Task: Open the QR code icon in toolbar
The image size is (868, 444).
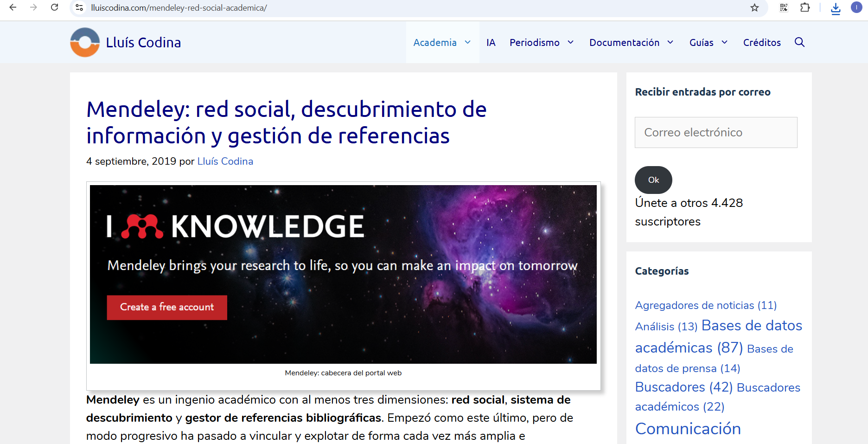Action: (x=784, y=7)
